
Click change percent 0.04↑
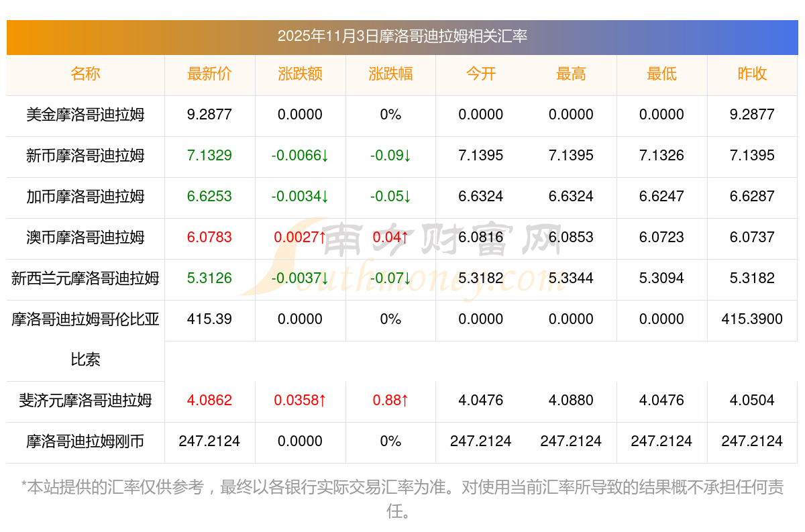tap(390, 237)
